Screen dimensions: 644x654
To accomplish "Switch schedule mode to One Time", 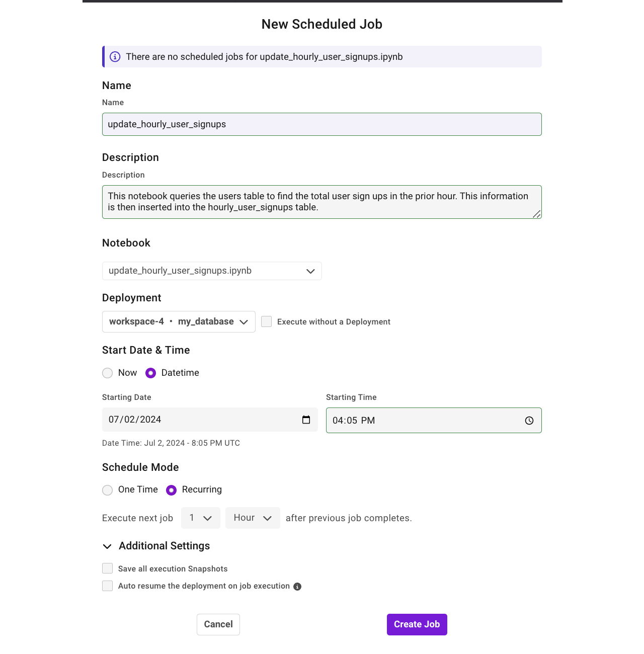I will pyautogui.click(x=107, y=490).
